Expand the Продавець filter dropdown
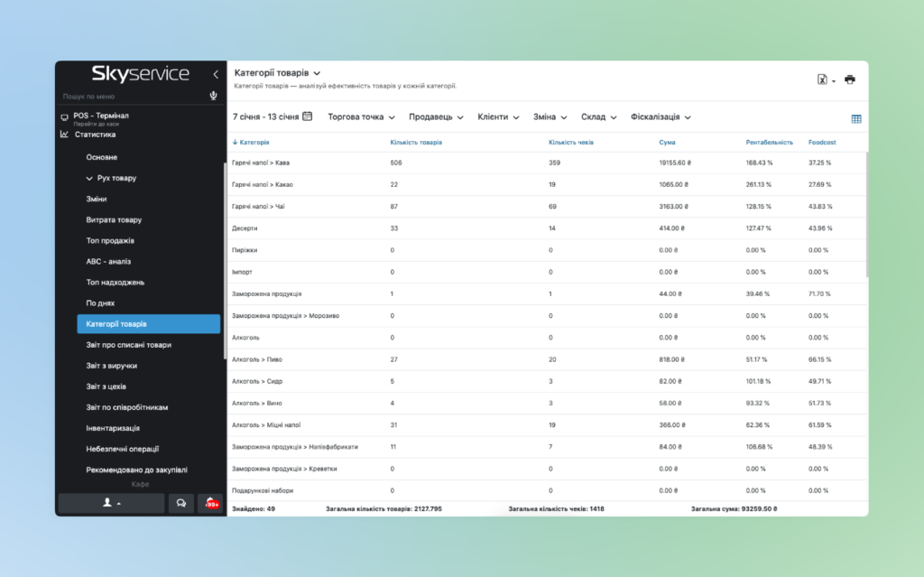Screen dimensions: 924x577 [x=436, y=117]
